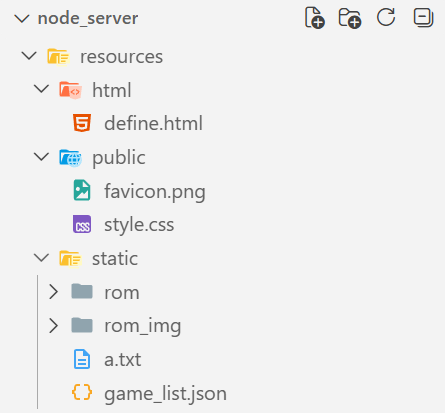
Task: Collapse all folders in explorer
Action: pyautogui.click(x=423, y=17)
